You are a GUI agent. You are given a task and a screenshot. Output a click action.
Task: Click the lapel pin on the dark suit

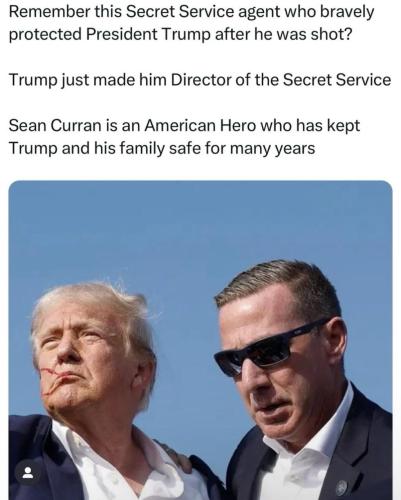point(341,487)
